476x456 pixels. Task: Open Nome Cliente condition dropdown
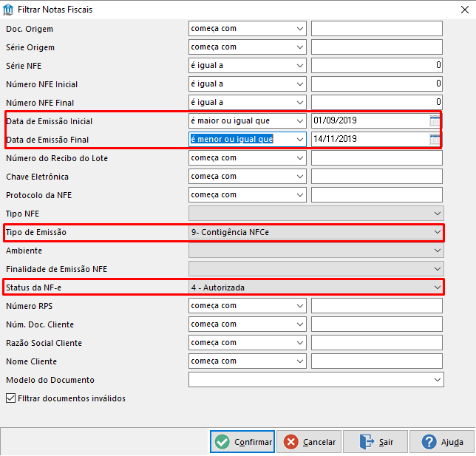248,361
